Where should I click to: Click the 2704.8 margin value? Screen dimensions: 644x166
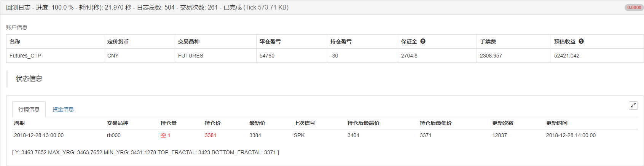(409, 56)
